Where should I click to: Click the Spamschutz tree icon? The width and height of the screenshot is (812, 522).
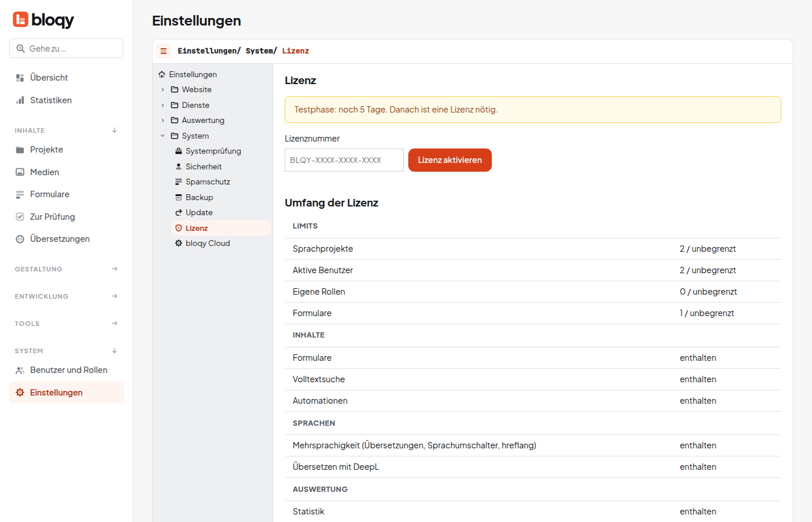click(x=179, y=182)
